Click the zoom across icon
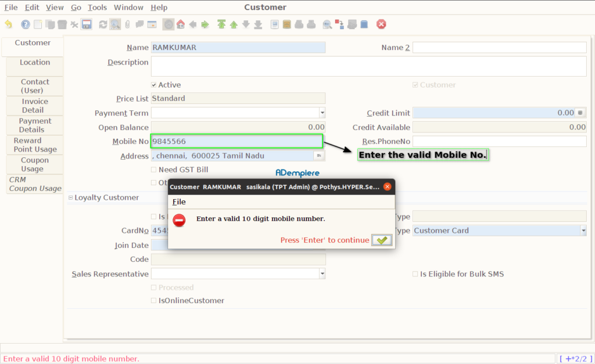The height and width of the screenshot is (364, 595). 327,24
